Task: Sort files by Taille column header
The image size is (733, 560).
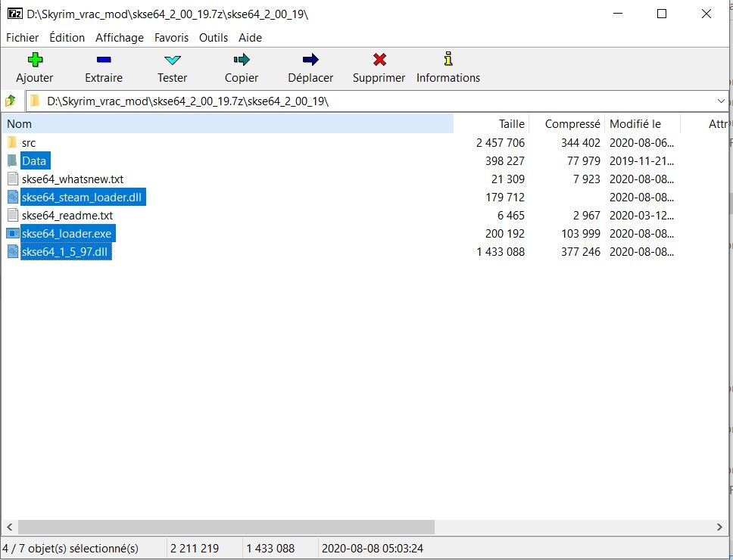Action: (511, 123)
